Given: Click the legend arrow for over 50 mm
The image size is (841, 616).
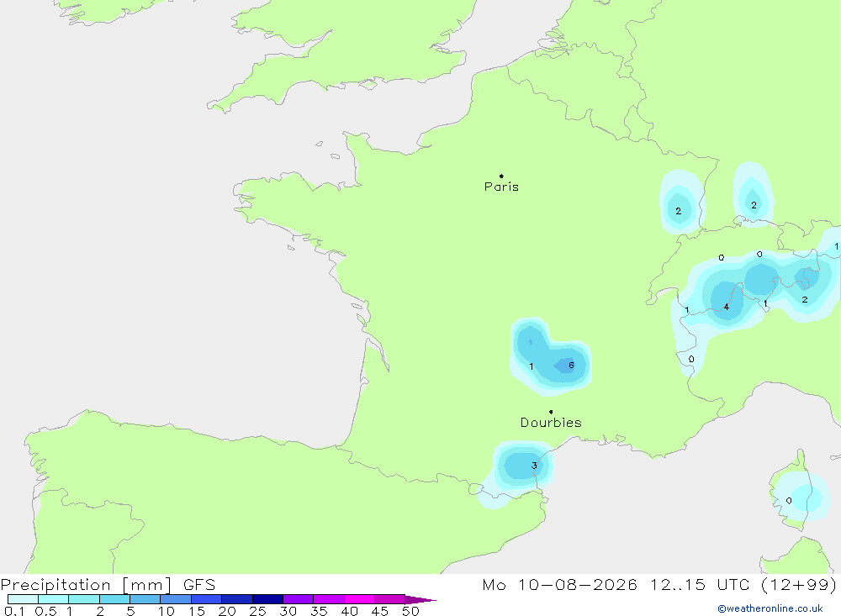Looking at the screenshot, I should point(420,600).
